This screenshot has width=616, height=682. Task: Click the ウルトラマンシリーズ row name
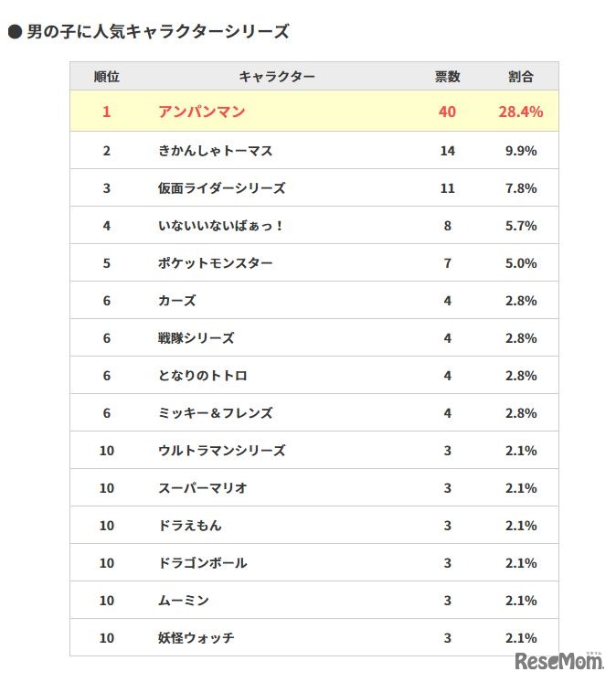coord(221,451)
